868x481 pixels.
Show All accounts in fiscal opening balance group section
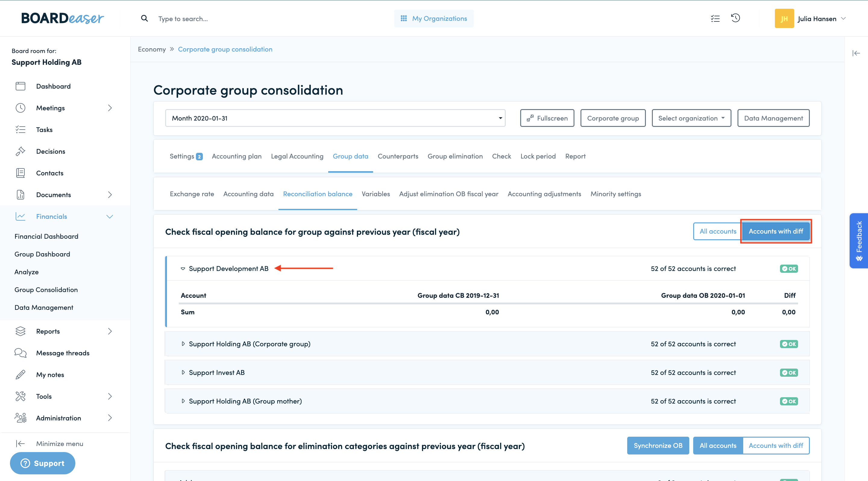point(718,231)
